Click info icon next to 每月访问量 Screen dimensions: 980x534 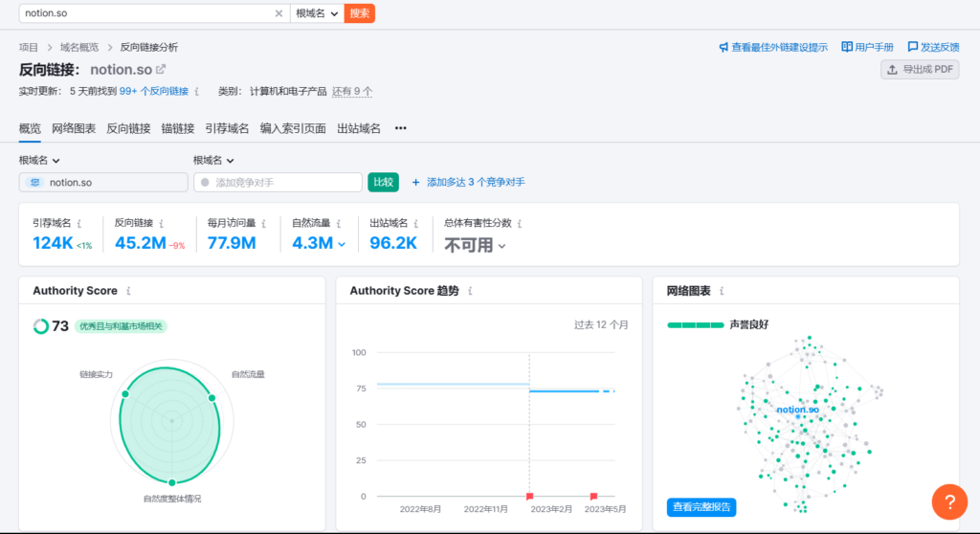pos(264,223)
